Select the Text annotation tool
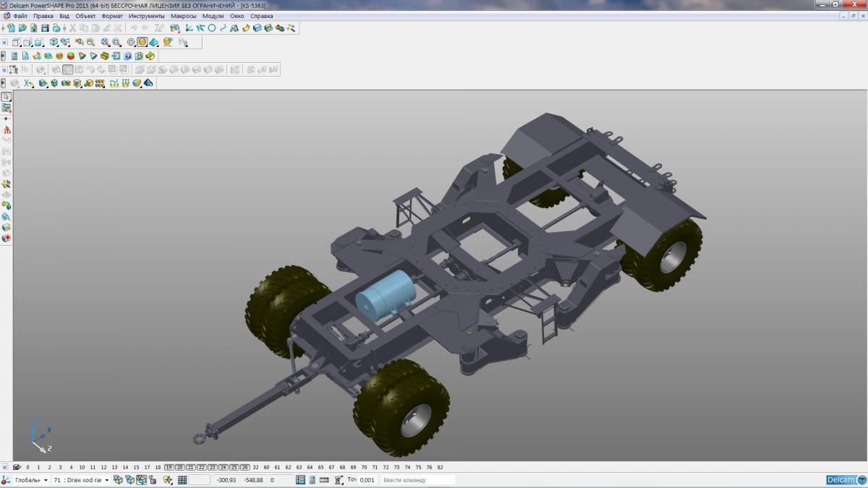Screen dimensions: 868x488 [x=234, y=27]
